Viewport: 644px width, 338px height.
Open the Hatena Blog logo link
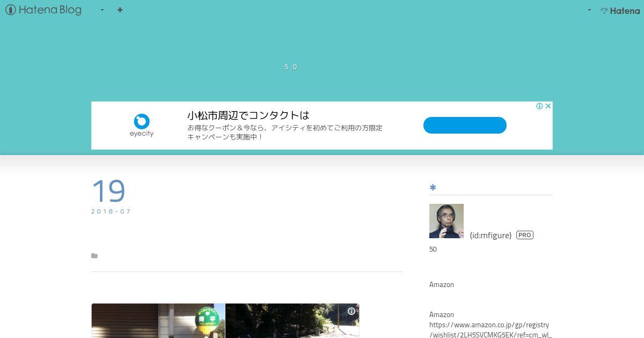pos(43,10)
